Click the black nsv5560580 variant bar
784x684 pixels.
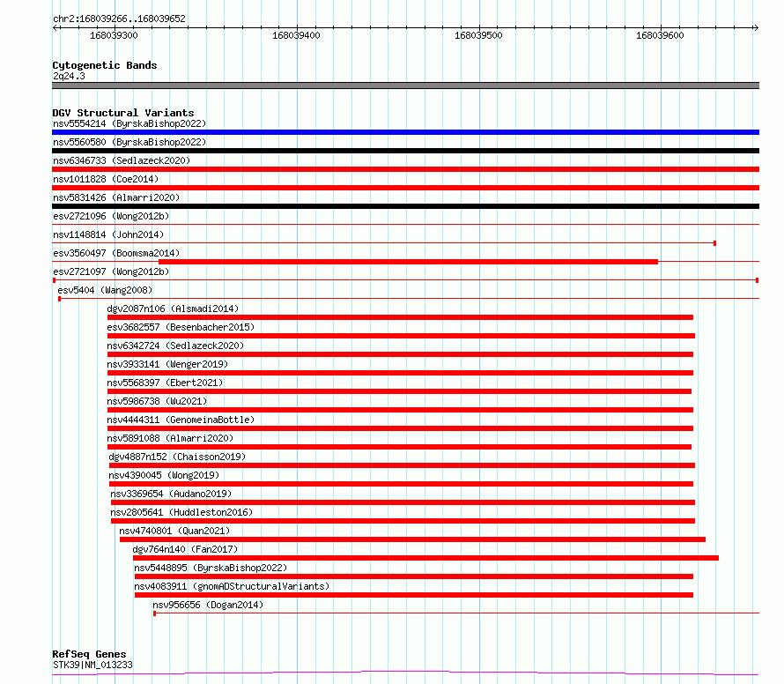tap(405, 151)
